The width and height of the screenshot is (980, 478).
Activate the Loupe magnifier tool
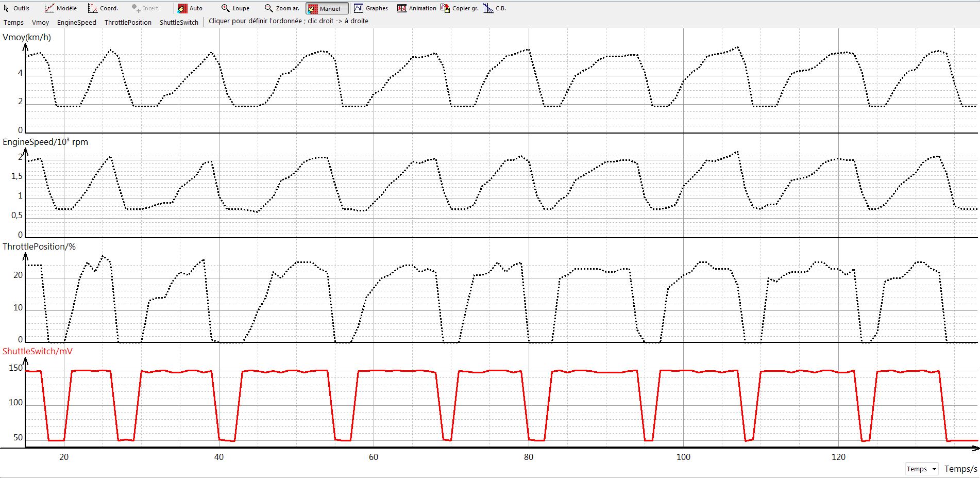pos(235,8)
